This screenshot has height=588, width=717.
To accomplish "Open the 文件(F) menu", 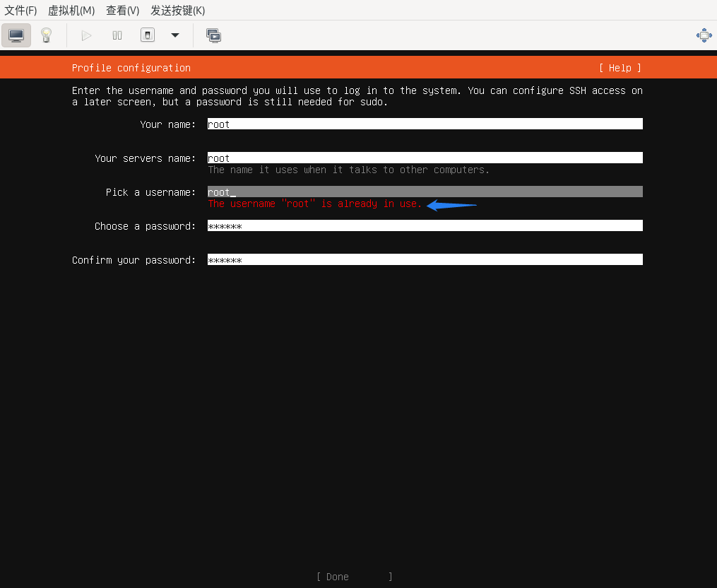I will tap(20, 10).
